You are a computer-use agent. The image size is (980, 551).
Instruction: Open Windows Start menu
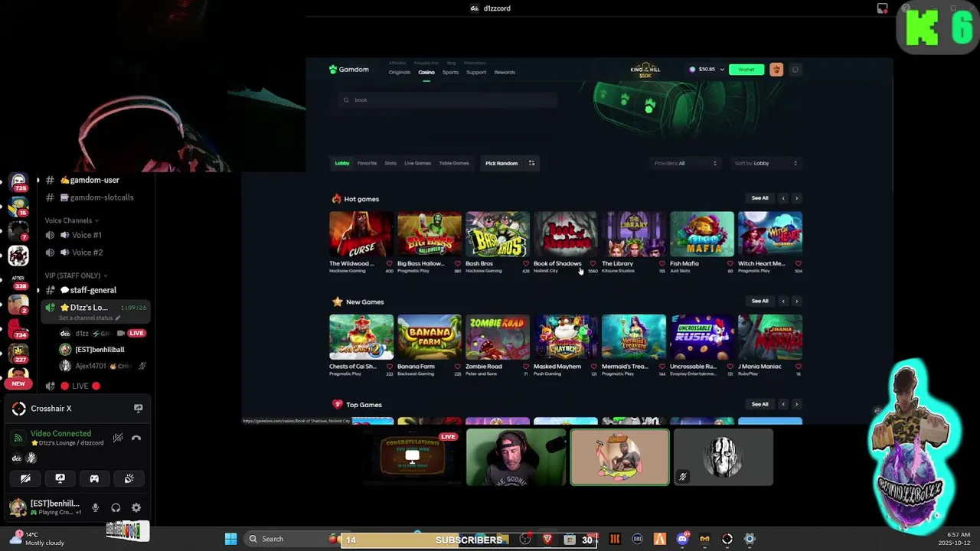pyautogui.click(x=230, y=539)
